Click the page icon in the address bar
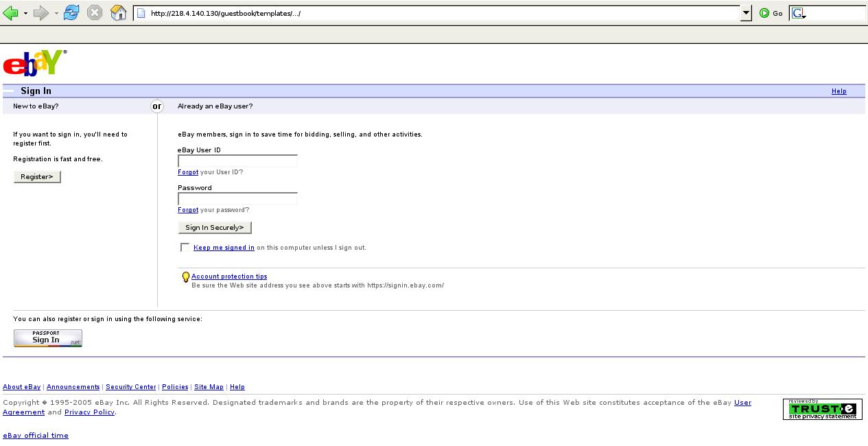The height and width of the screenshot is (446, 868). pos(141,13)
